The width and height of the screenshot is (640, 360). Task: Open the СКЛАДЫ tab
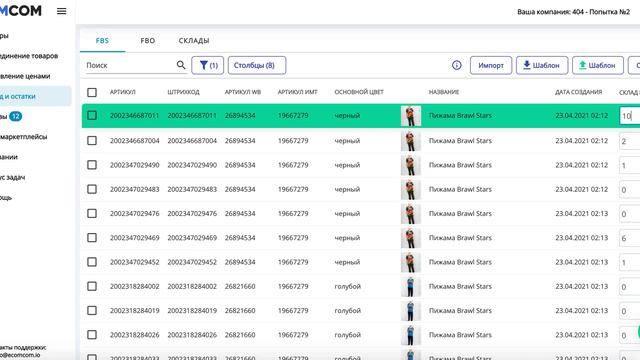click(194, 40)
